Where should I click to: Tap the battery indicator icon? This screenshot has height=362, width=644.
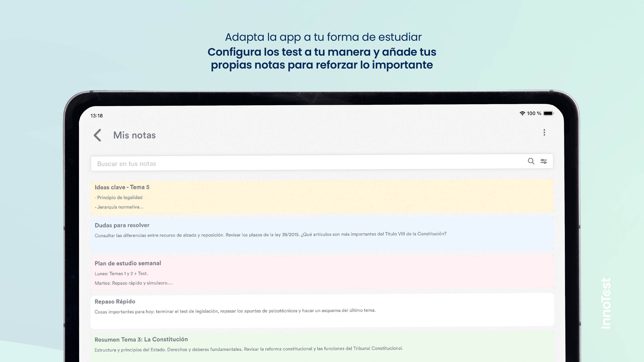549,113
